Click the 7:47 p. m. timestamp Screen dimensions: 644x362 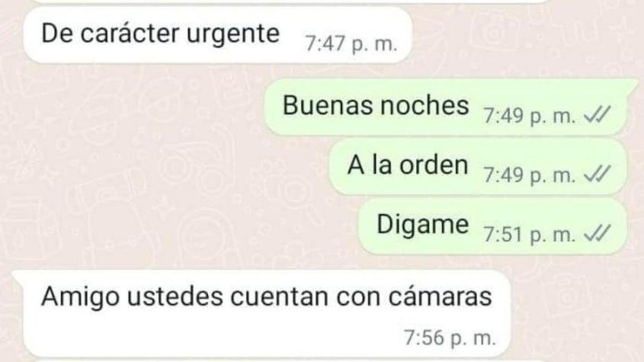tap(351, 43)
